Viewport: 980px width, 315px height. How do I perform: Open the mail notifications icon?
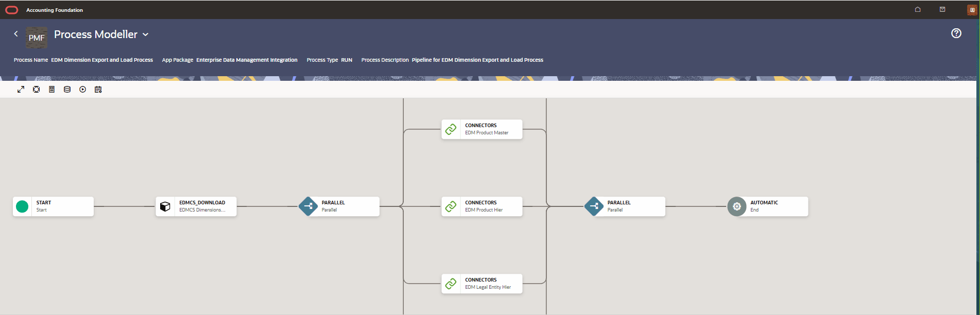click(942, 9)
